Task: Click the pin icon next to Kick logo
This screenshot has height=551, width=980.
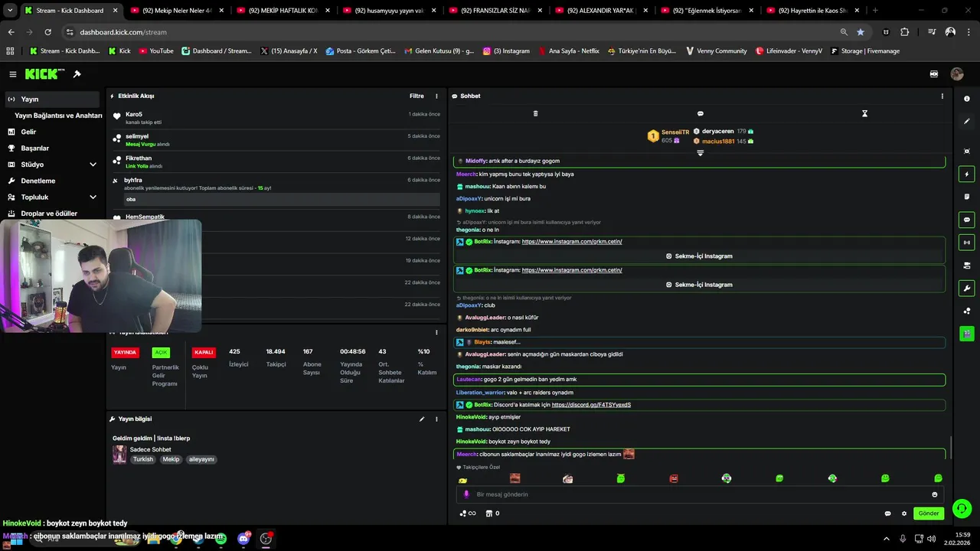Action: coord(77,74)
